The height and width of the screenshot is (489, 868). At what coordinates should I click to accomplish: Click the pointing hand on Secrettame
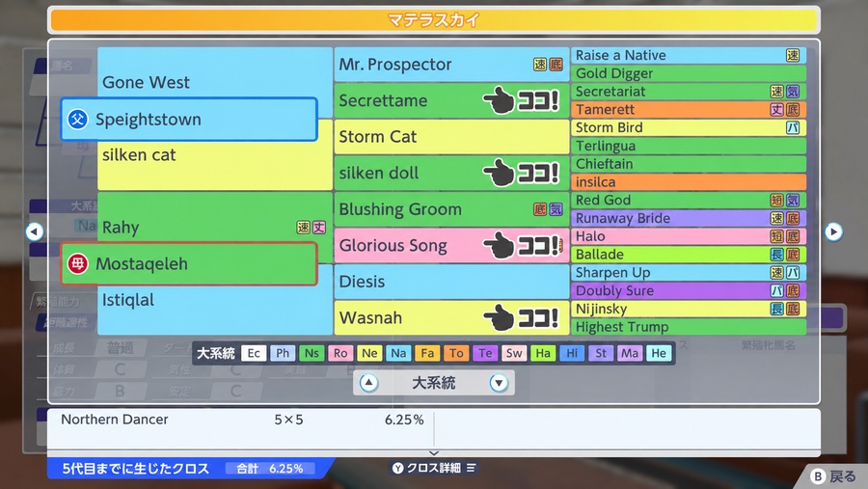[499, 100]
